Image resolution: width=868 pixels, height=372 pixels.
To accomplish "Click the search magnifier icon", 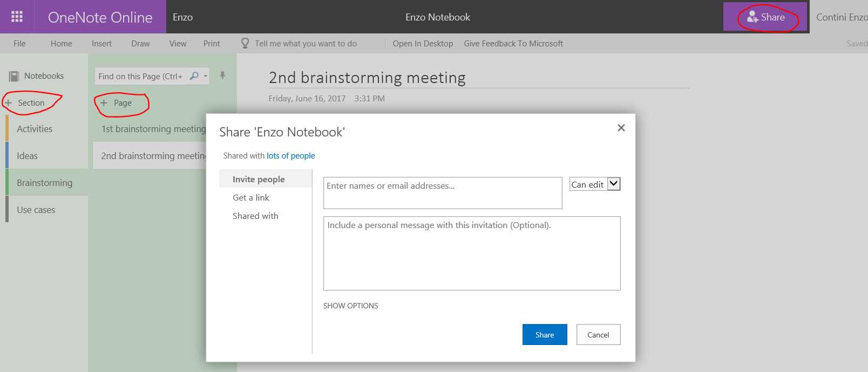I will pyautogui.click(x=194, y=76).
